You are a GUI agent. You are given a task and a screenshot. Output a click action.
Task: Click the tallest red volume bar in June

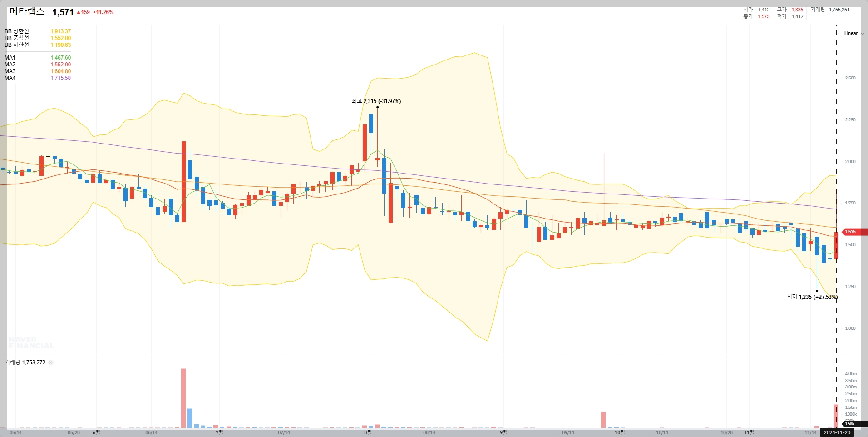pyautogui.click(x=183, y=398)
